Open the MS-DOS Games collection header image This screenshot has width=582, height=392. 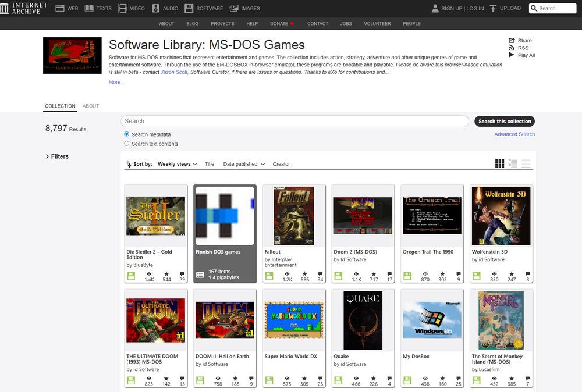click(72, 55)
